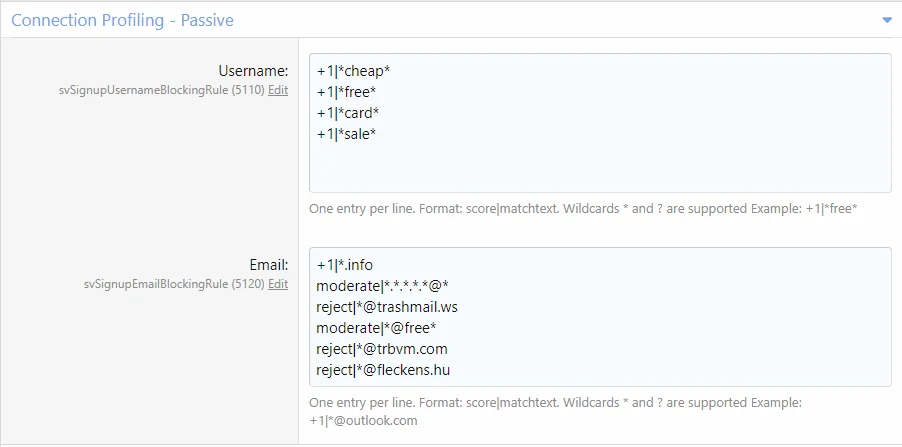Click the reject|*@trbvm.com email rule
This screenshot has height=447, width=902.
pos(381,349)
